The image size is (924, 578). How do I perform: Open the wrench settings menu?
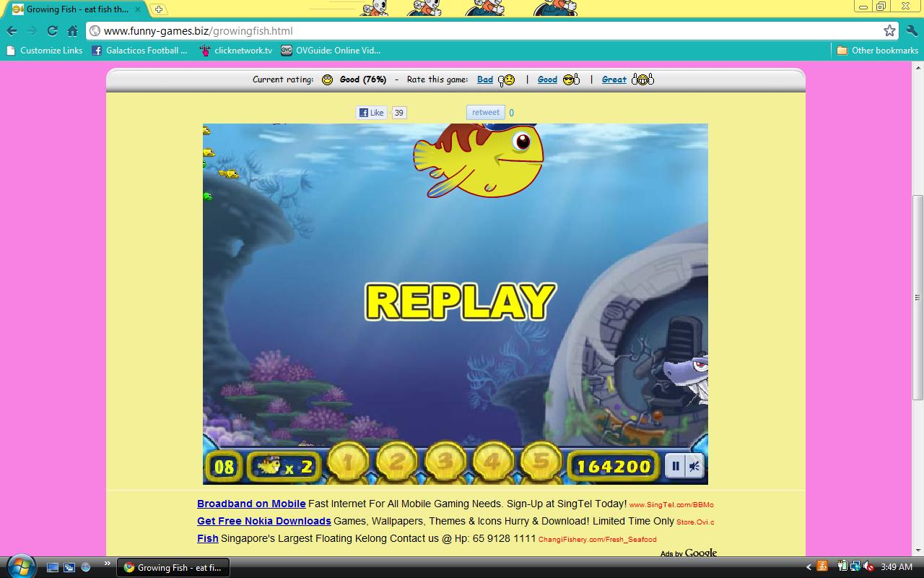coord(911,30)
